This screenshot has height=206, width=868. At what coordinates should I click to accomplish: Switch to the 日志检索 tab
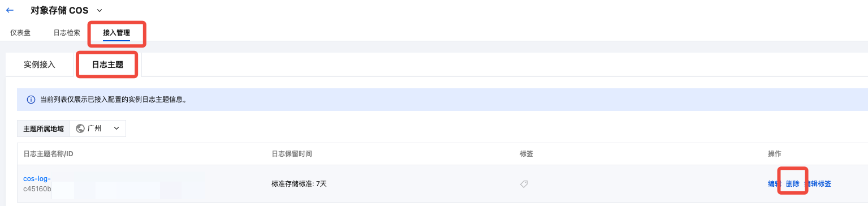click(67, 33)
